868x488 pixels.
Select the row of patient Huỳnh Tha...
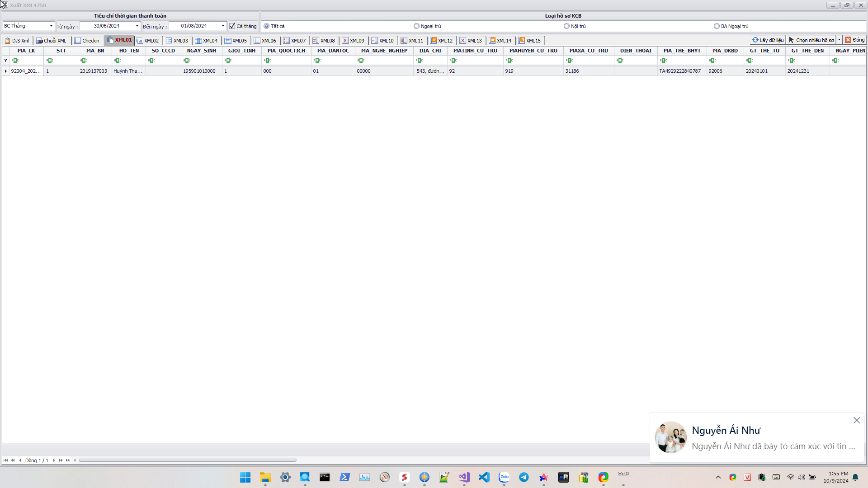[x=128, y=71]
